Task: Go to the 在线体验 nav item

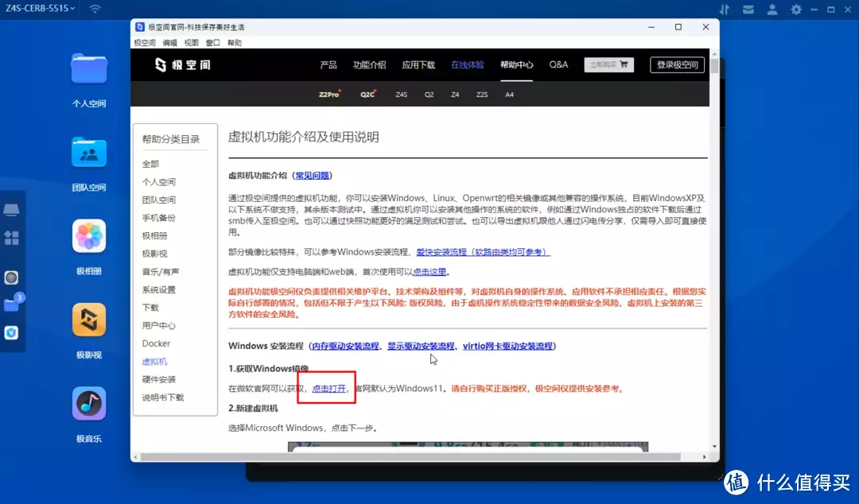Action: point(468,64)
